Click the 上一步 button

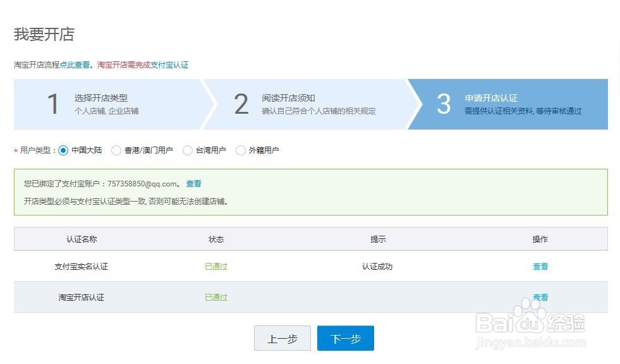(x=283, y=338)
